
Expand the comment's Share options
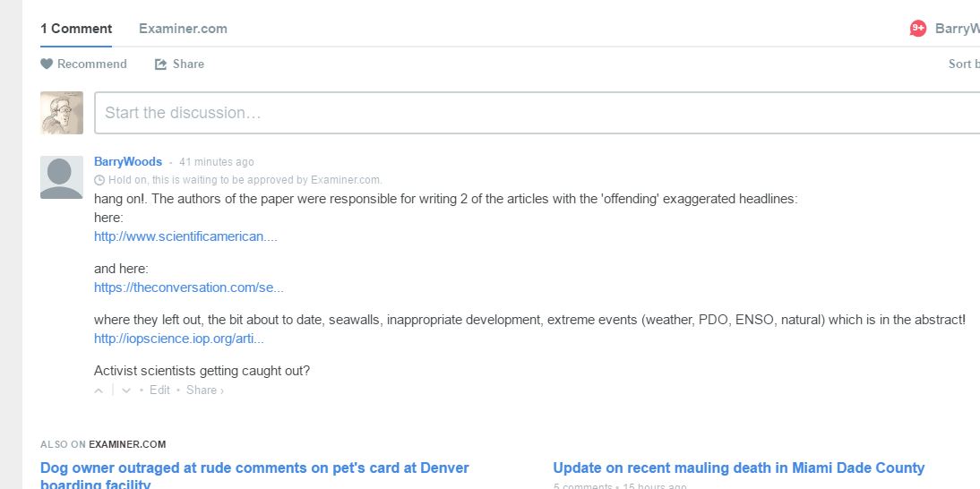(204, 390)
